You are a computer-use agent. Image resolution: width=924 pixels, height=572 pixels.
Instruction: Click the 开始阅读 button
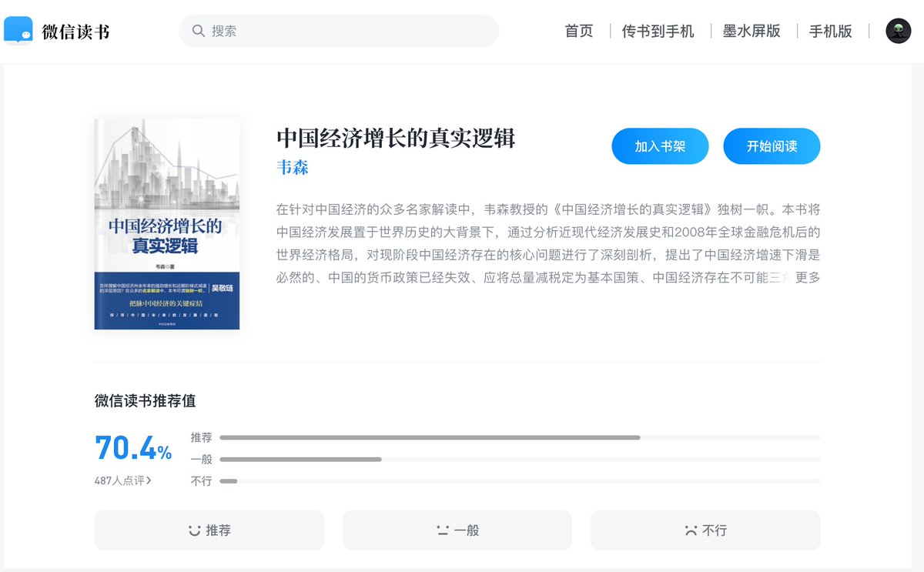772,146
